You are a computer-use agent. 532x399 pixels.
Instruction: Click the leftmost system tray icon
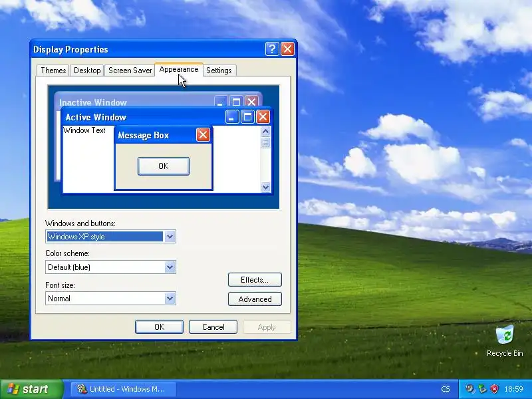[469, 389]
